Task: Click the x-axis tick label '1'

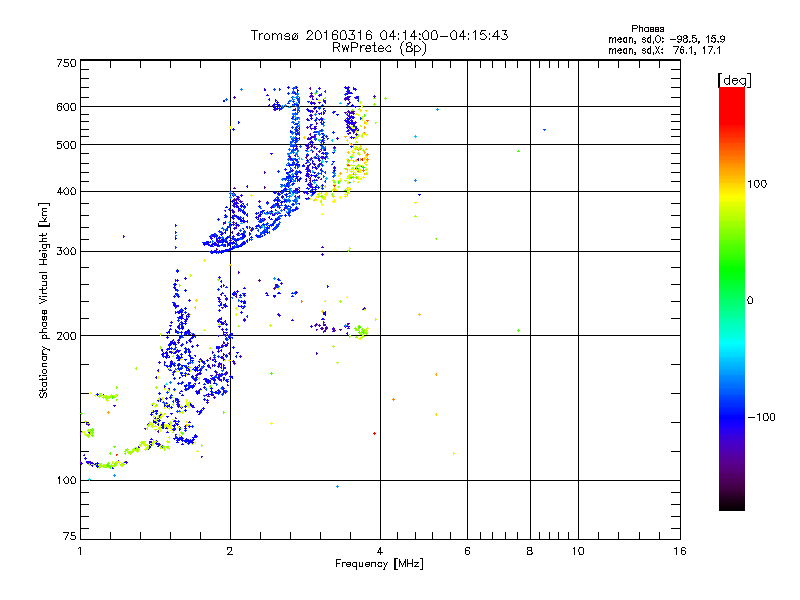Action: [x=80, y=551]
